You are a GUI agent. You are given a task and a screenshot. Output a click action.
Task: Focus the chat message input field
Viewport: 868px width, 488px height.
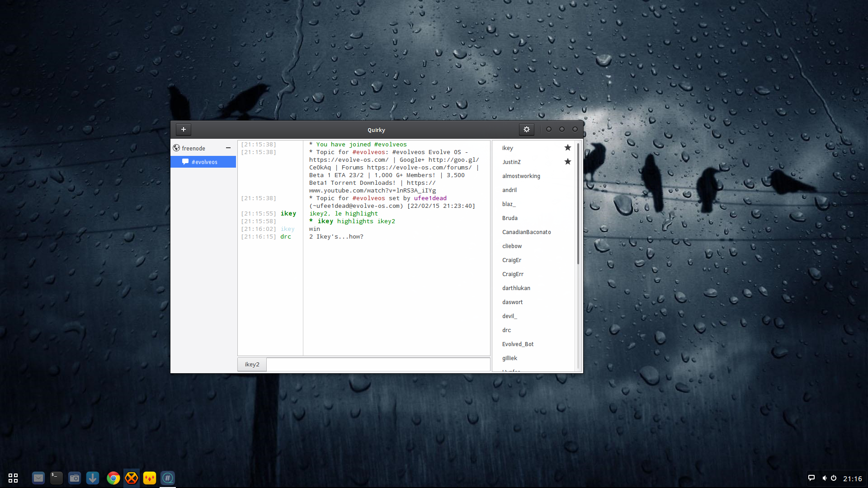pyautogui.click(x=378, y=364)
